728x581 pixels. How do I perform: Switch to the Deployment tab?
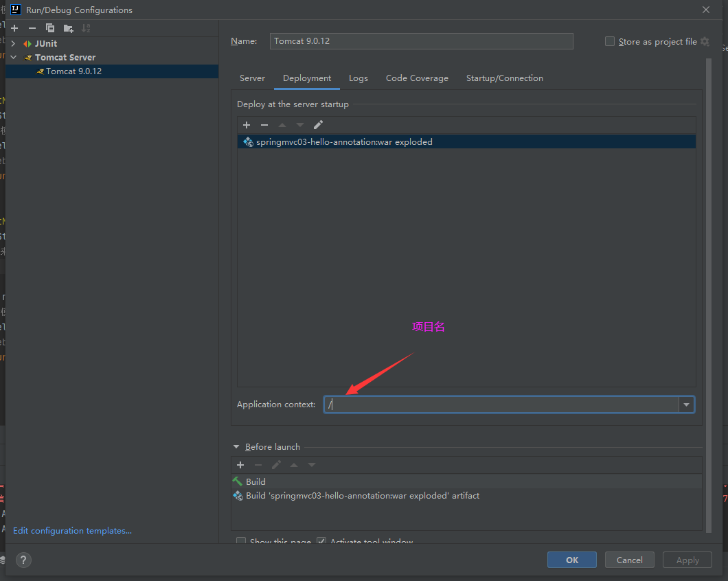click(307, 78)
